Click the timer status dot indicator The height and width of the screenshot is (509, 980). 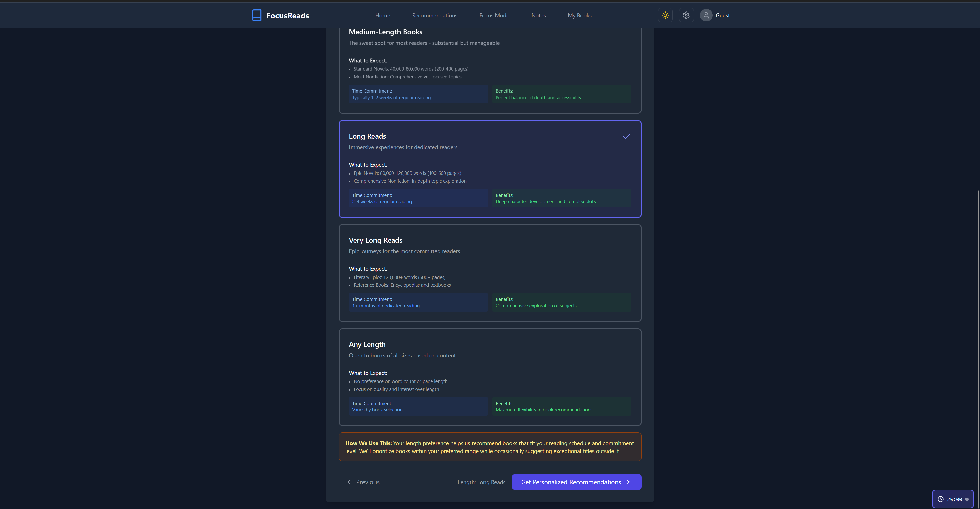(967, 499)
